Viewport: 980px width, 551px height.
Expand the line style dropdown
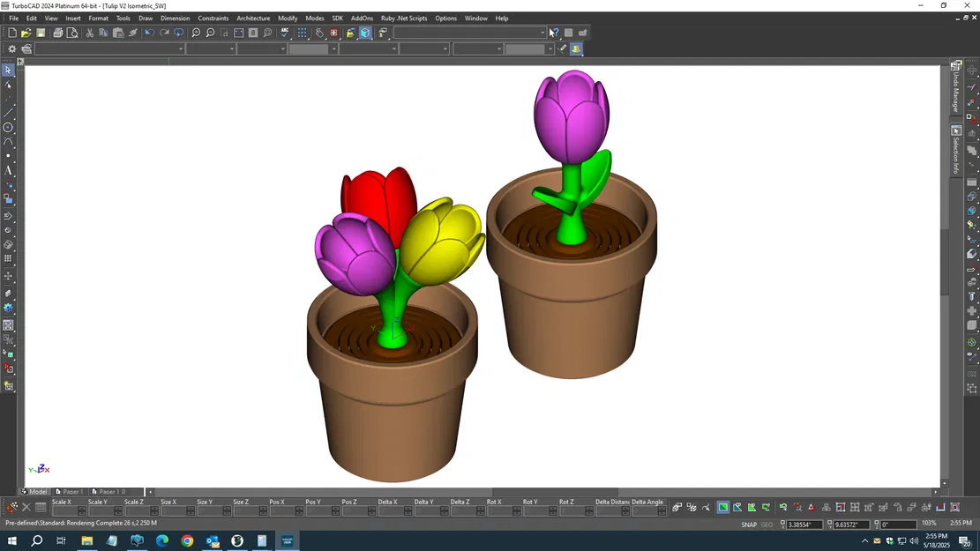point(284,48)
